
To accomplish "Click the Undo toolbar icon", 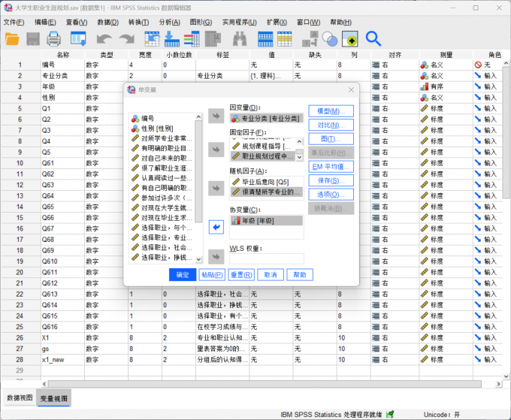I will [x=104, y=38].
